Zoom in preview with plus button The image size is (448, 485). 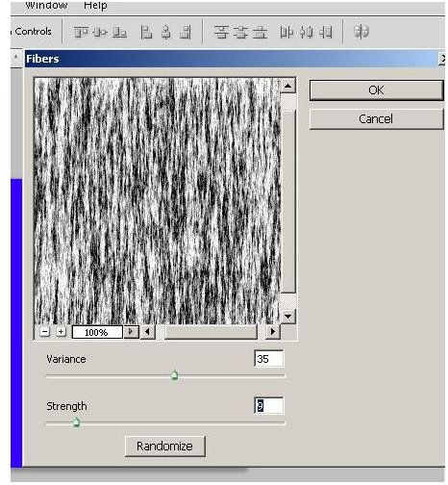(x=61, y=332)
